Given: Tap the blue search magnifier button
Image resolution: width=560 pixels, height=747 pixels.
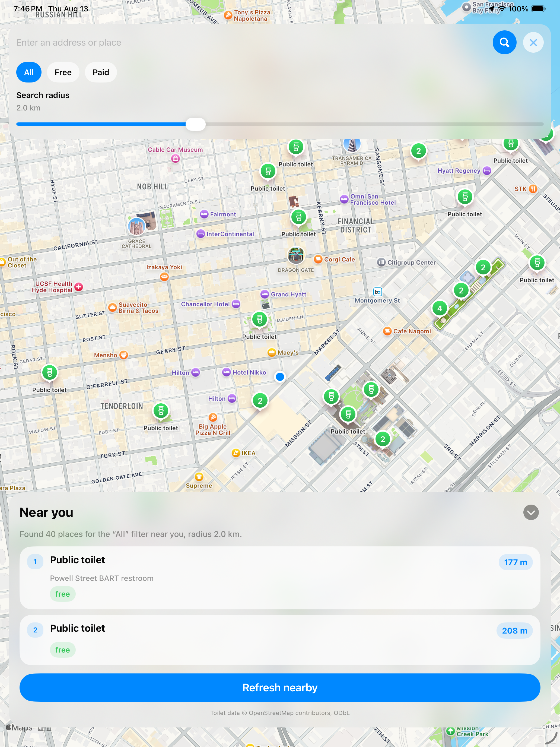Looking at the screenshot, I should pos(504,43).
